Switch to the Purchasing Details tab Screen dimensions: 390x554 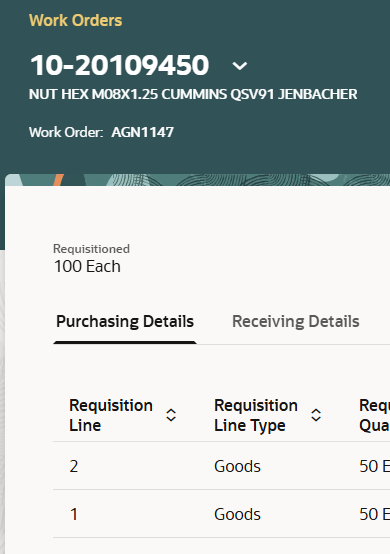coord(125,322)
